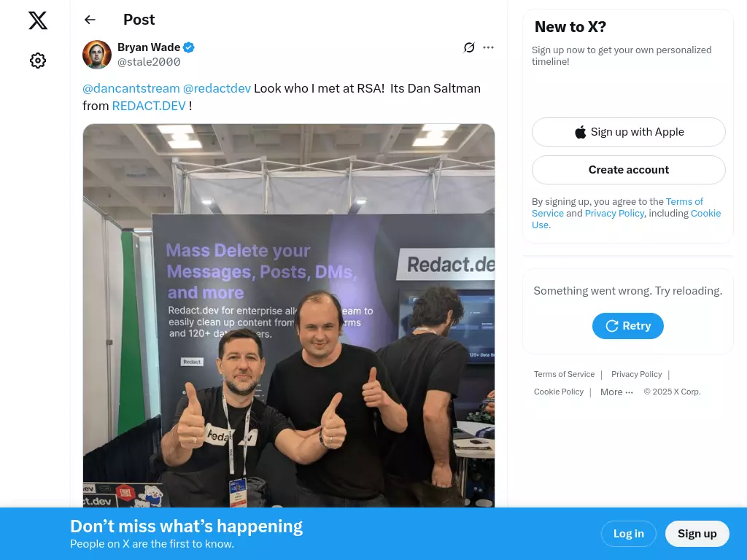This screenshot has height=560, width=747.
Task: Click the Log in button
Action: point(628,534)
